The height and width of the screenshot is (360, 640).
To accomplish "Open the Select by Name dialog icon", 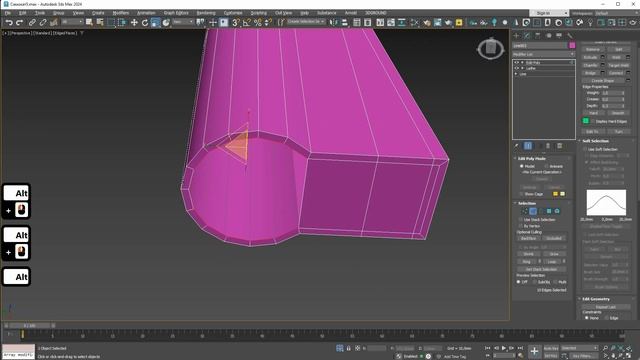I will (x=100, y=23).
